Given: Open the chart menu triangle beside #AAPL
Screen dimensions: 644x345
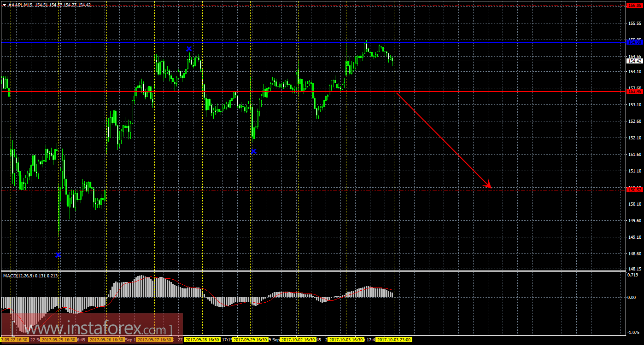Looking at the screenshot, I should tap(4, 5).
